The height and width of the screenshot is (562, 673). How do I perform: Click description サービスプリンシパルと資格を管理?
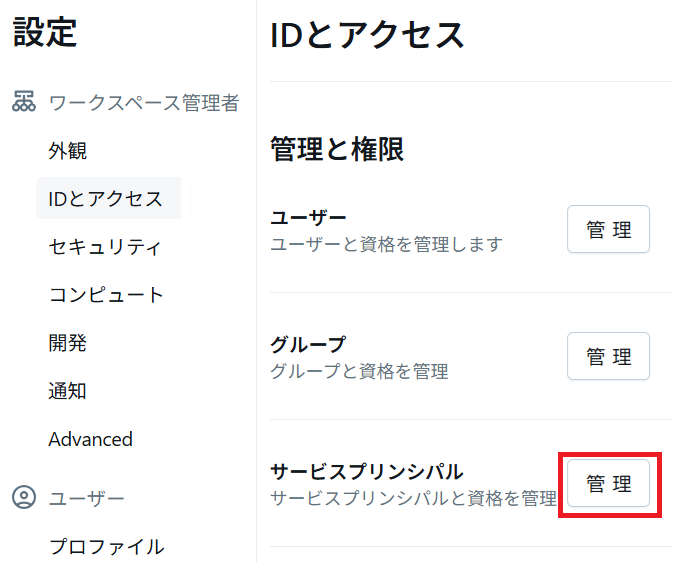point(413,498)
